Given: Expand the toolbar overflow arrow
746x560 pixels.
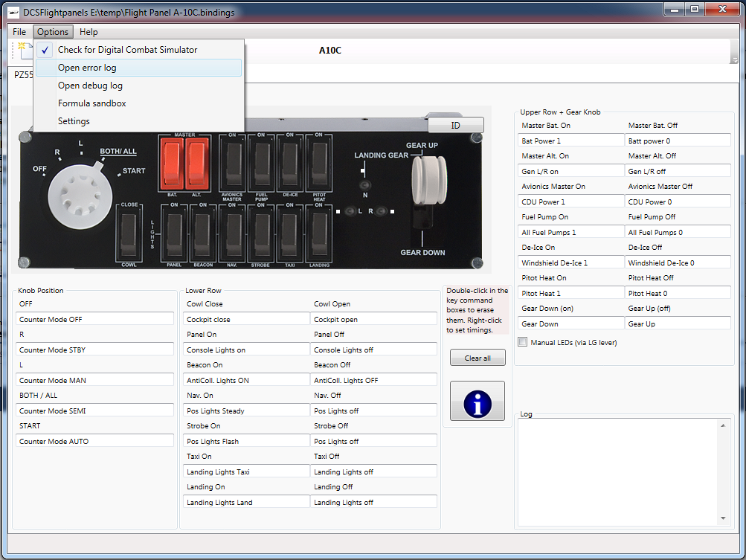Looking at the screenshot, I should coord(734,59).
